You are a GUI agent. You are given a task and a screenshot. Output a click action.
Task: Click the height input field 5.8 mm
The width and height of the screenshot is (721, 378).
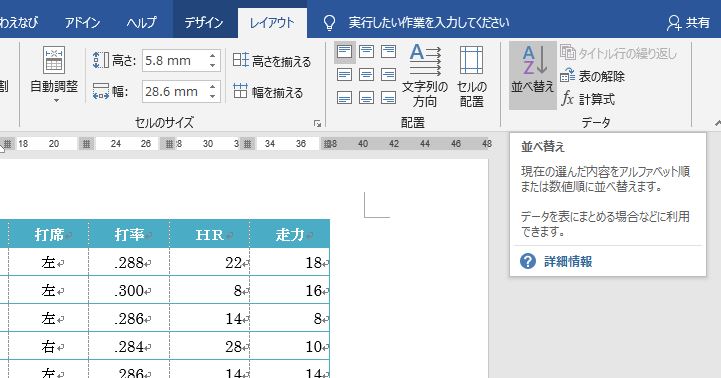click(175, 61)
